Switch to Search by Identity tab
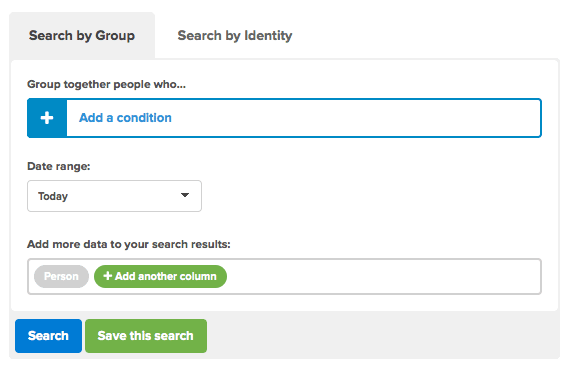 [234, 36]
